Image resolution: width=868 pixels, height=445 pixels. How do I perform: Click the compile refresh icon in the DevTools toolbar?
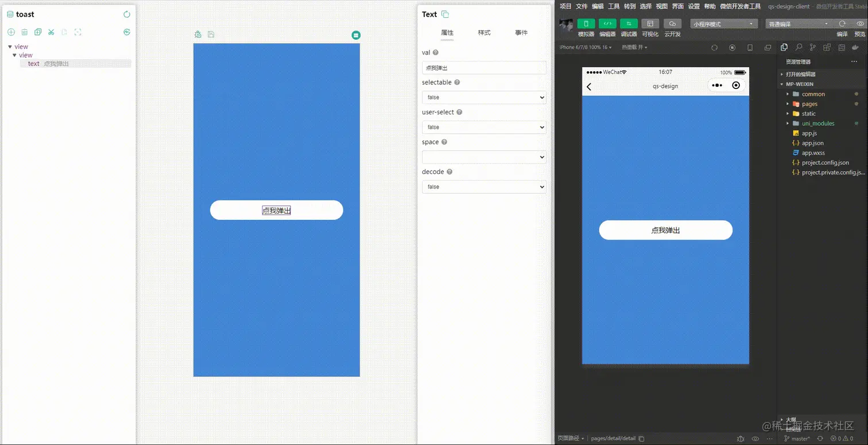[x=842, y=24]
